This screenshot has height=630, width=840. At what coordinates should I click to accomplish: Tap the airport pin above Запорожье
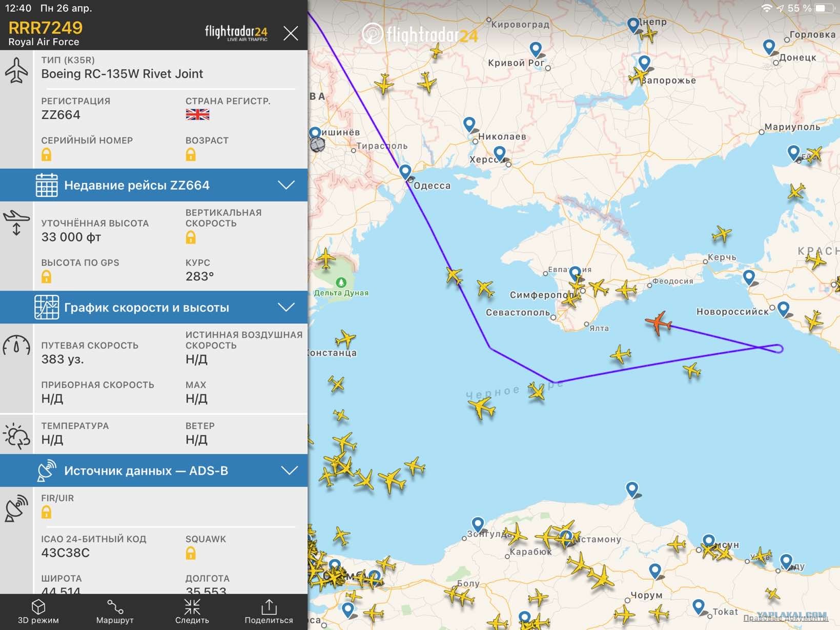(x=644, y=63)
